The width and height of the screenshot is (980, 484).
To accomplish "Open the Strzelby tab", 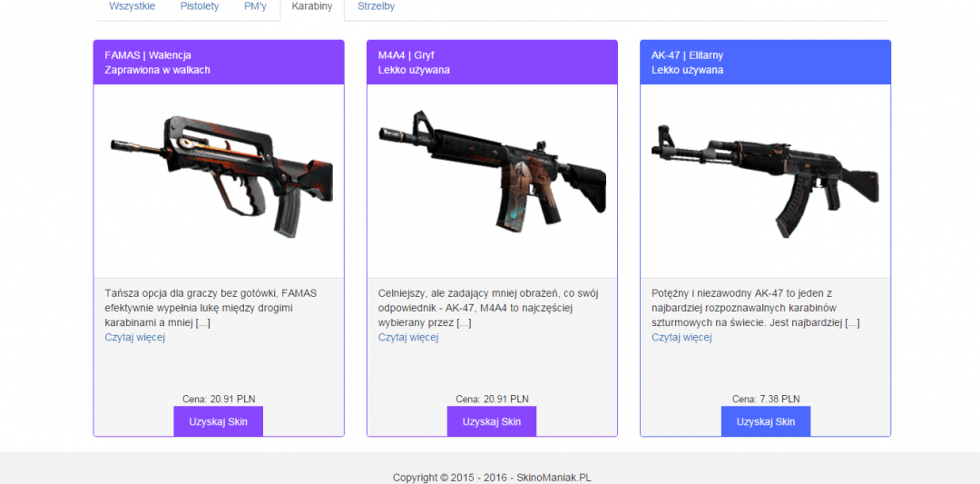I will pyautogui.click(x=377, y=7).
